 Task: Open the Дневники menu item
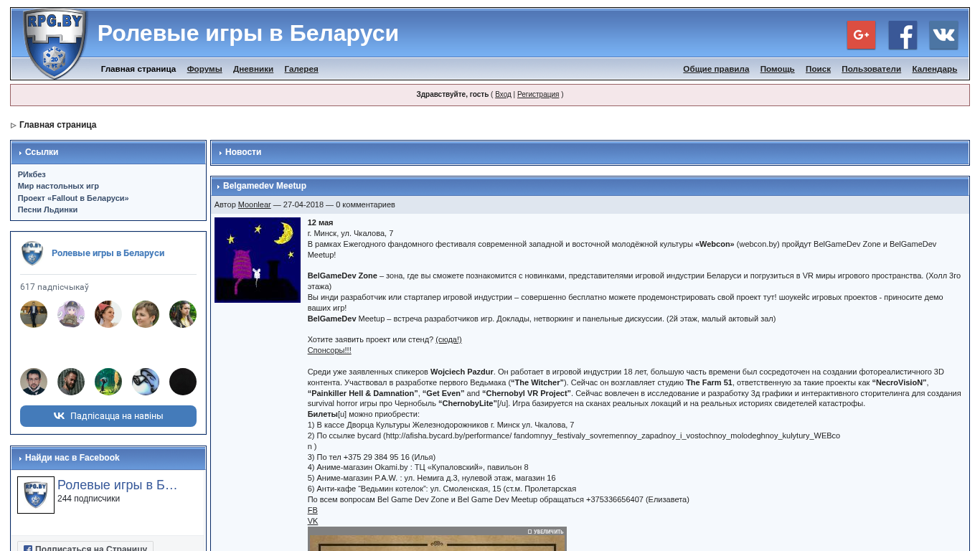(x=253, y=69)
